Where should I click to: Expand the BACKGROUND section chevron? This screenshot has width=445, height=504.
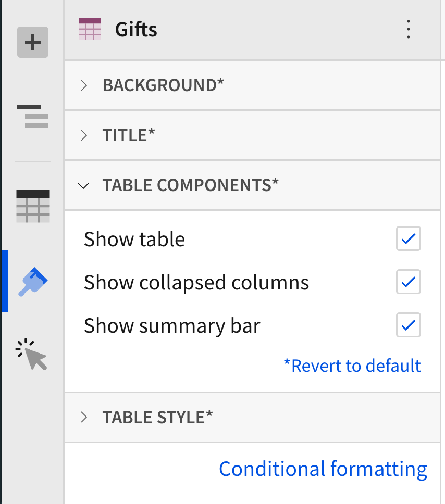[84, 85]
